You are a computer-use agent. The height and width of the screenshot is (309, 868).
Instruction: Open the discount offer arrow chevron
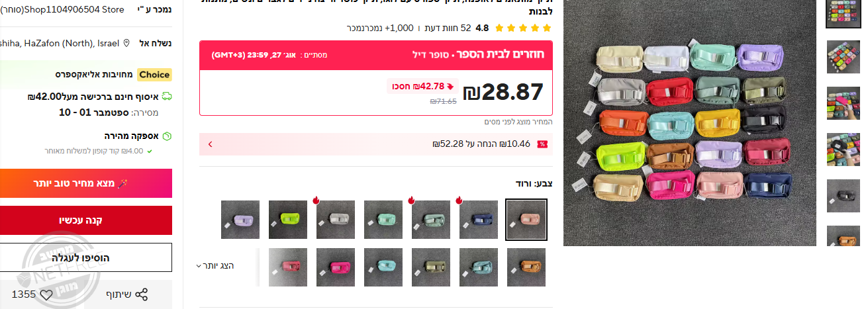(210, 144)
